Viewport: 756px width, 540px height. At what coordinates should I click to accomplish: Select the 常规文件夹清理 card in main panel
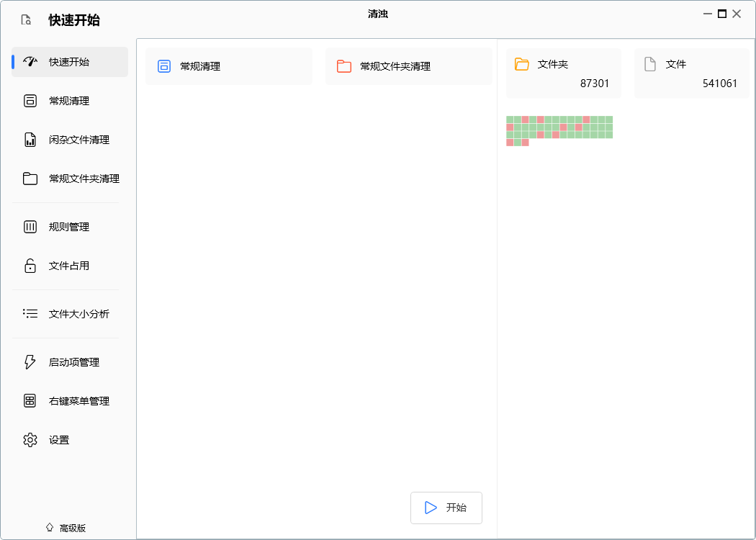(408, 66)
